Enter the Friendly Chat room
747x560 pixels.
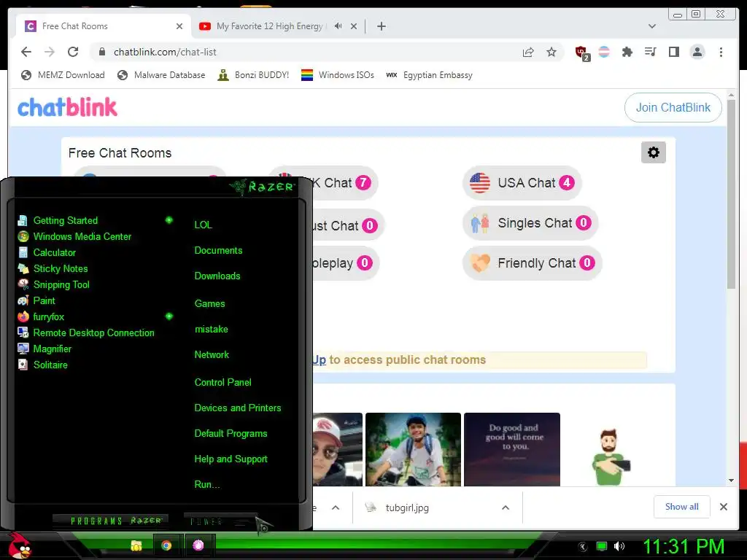coord(532,262)
